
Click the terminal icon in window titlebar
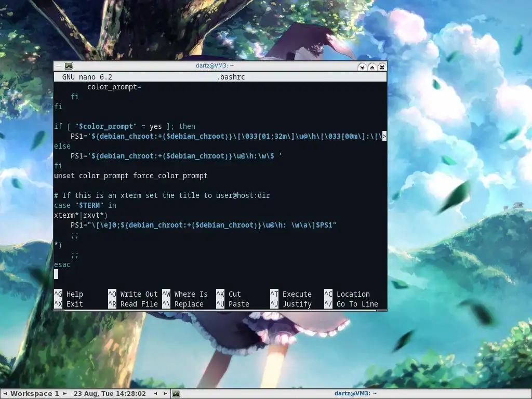click(69, 66)
